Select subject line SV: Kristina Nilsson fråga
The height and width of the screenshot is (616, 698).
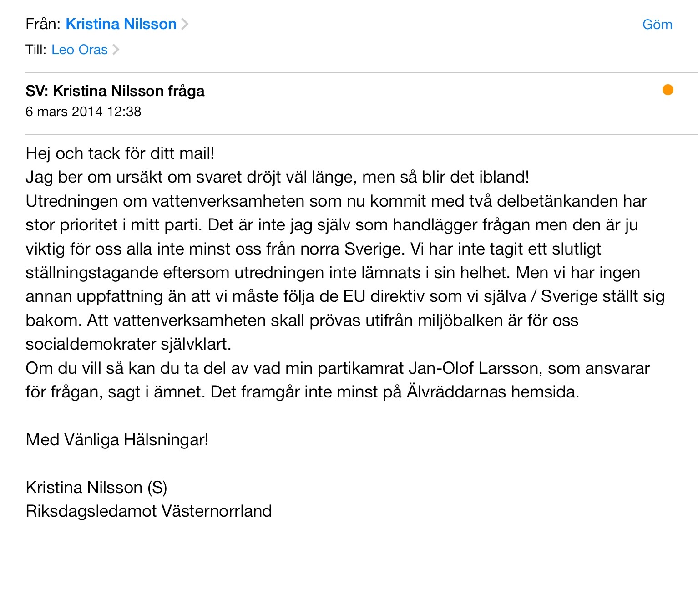click(115, 91)
